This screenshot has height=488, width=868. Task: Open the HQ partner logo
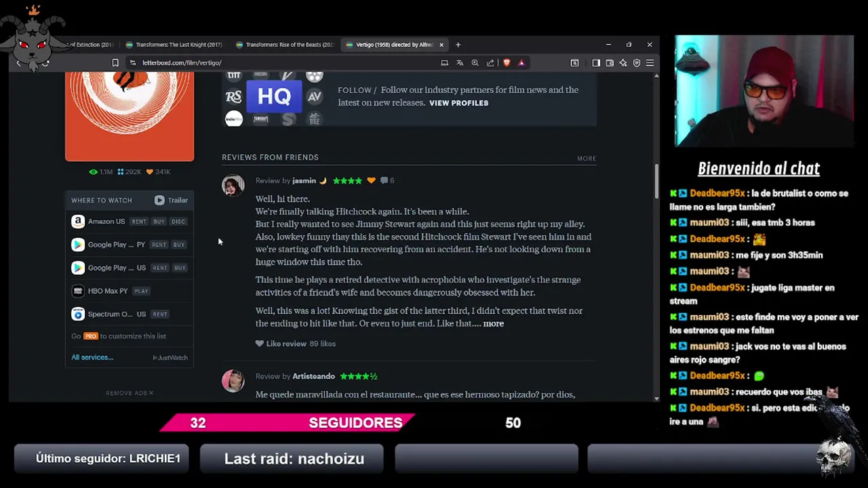(274, 97)
